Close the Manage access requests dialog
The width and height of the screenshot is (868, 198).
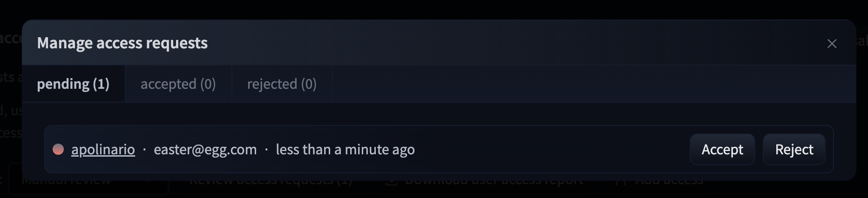point(832,44)
